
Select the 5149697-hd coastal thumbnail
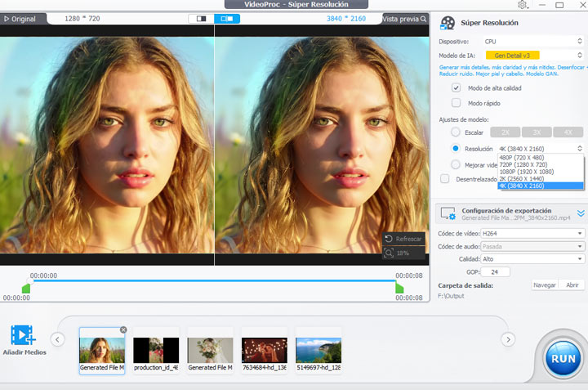coord(318,350)
